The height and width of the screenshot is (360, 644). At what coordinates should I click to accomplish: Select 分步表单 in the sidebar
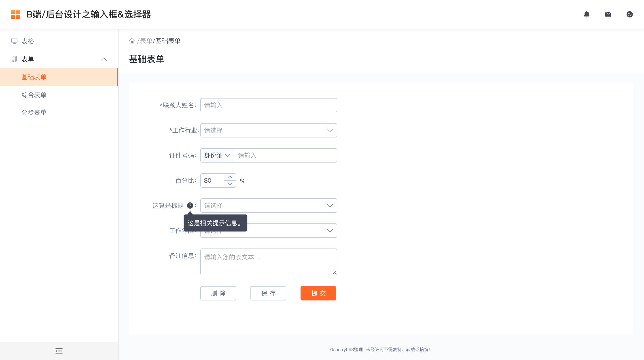click(34, 112)
